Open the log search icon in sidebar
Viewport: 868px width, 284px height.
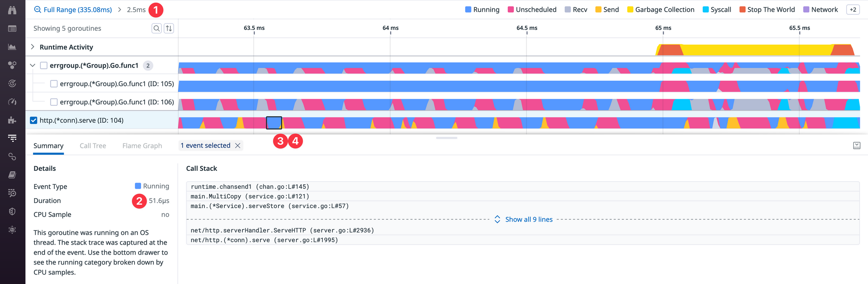(x=12, y=193)
